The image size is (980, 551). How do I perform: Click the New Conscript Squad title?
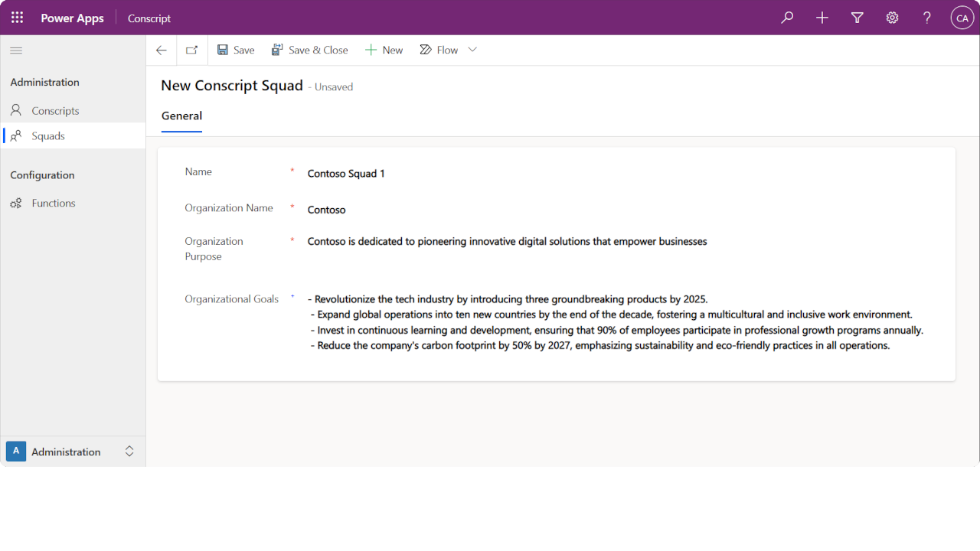232,86
